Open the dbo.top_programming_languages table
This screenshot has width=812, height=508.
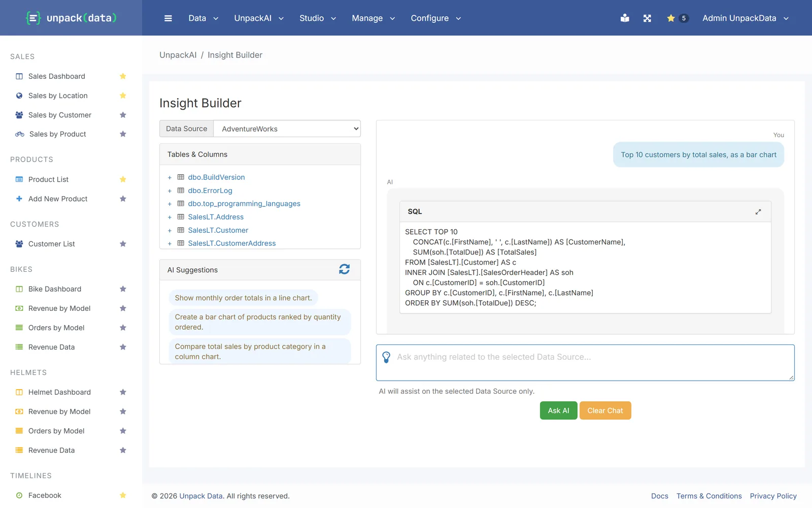[244, 204]
